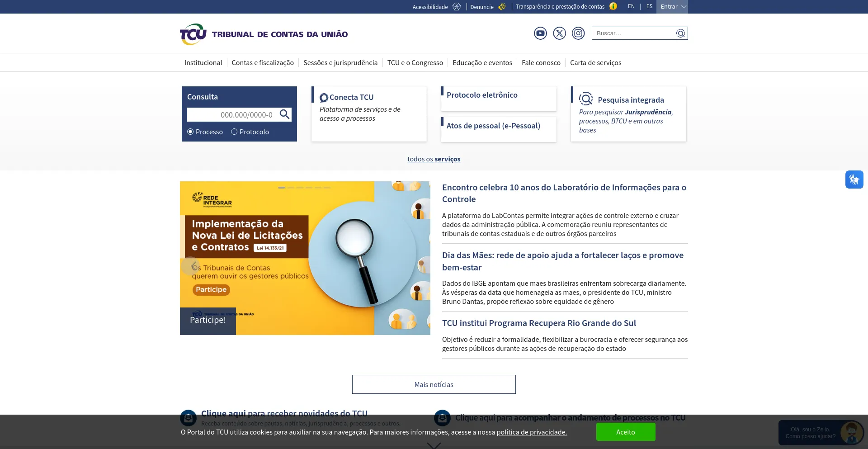Open the TCU Instagram icon
This screenshot has width=868, height=449.
tap(578, 33)
